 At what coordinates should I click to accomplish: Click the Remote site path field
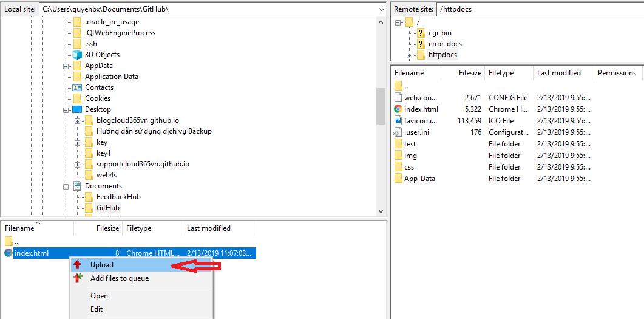539,9
